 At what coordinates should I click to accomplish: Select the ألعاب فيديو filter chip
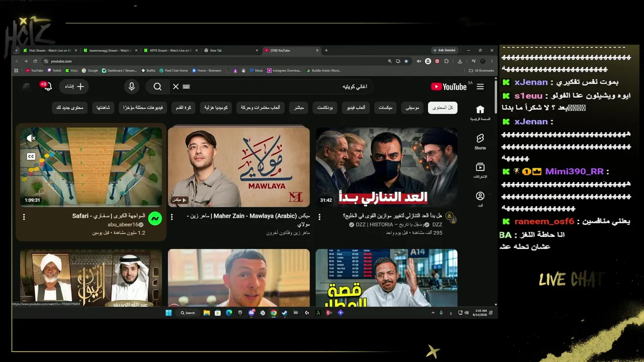[356, 108]
